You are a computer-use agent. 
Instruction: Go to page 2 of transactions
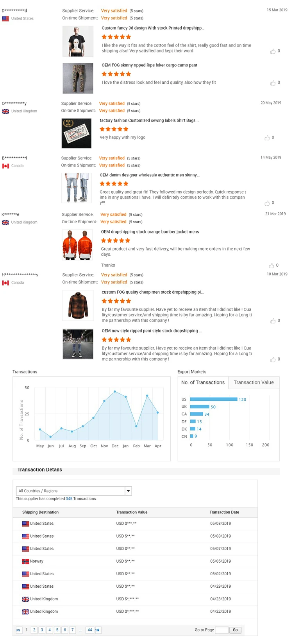[x=34, y=630]
